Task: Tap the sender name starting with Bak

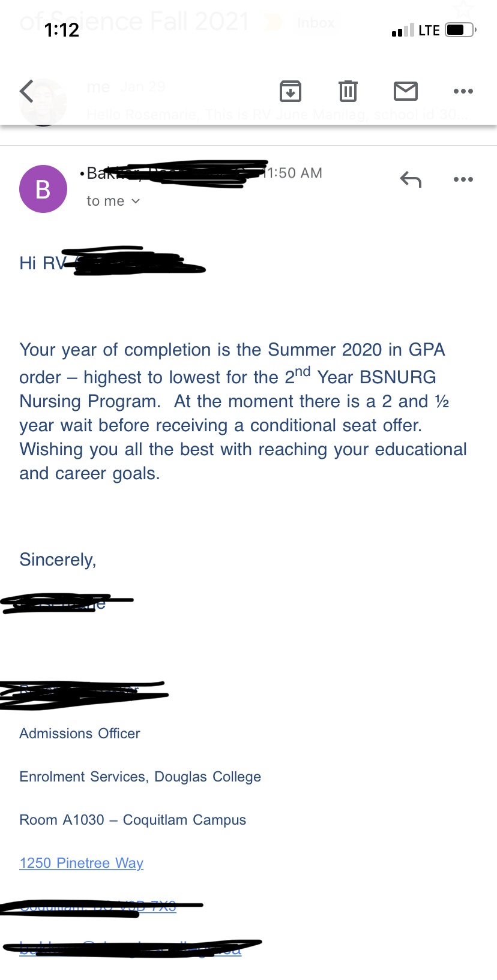Action: tap(173, 173)
